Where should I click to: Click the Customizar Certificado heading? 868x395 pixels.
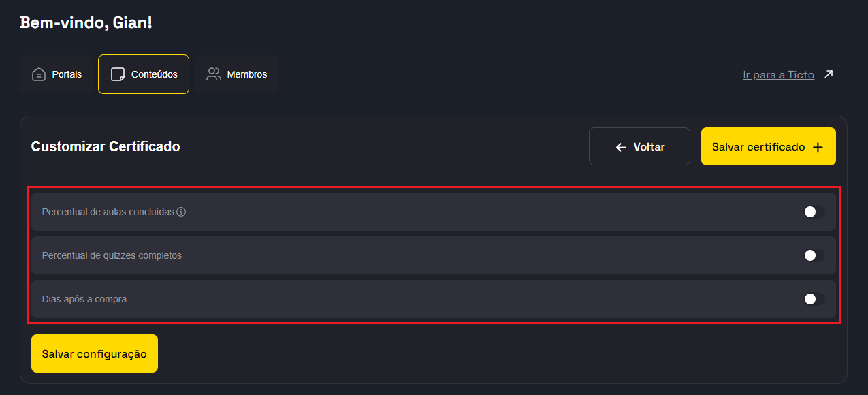(106, 146)
